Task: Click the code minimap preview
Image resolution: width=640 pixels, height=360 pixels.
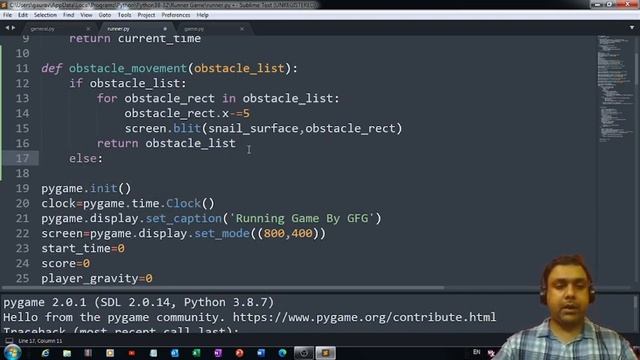Action: tap(615, 88)
